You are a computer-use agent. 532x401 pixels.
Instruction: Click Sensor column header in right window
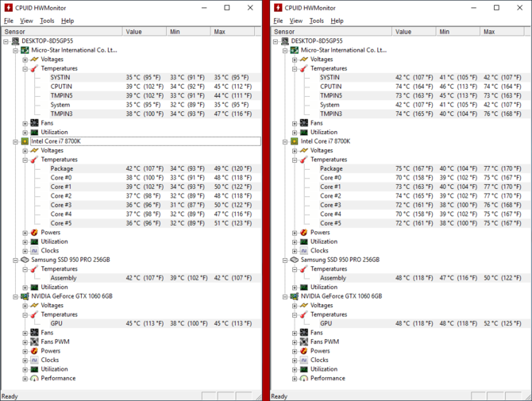tap(331, 32)
